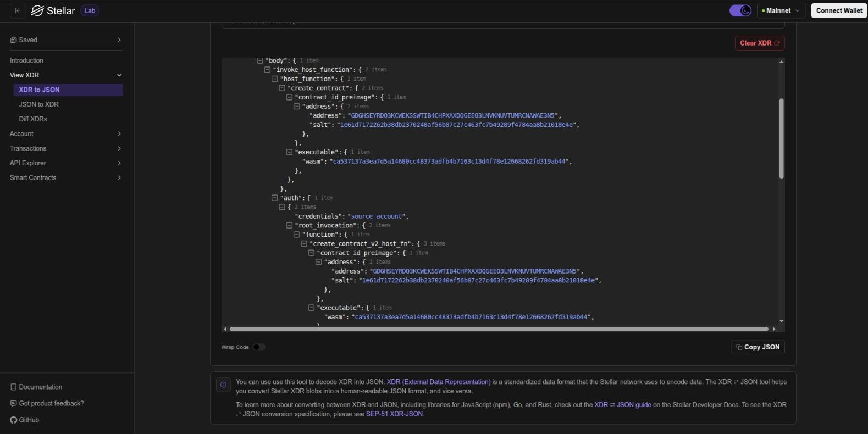
Task: Click the Saved folder icon
Action: pos(13,40)
